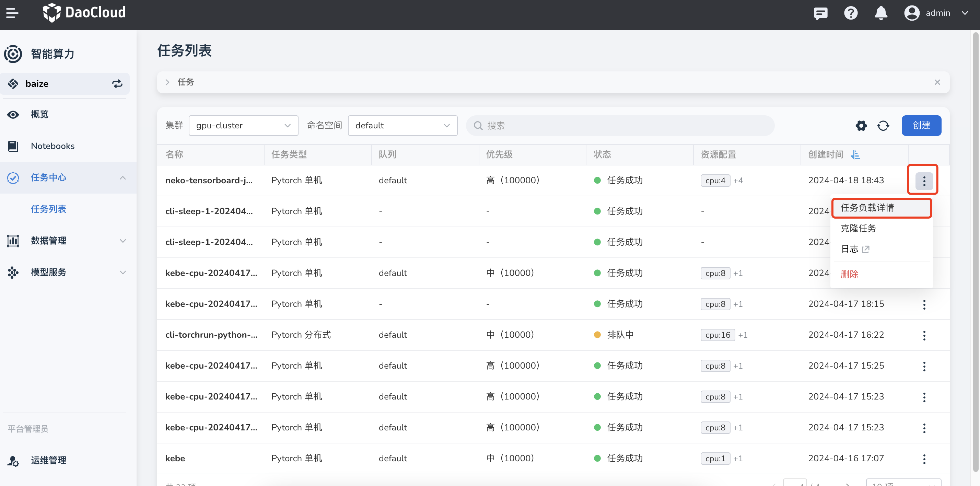Viewport: 980px width, 486px height.
Task: Click the table settings gear icon
Action: 861,126
